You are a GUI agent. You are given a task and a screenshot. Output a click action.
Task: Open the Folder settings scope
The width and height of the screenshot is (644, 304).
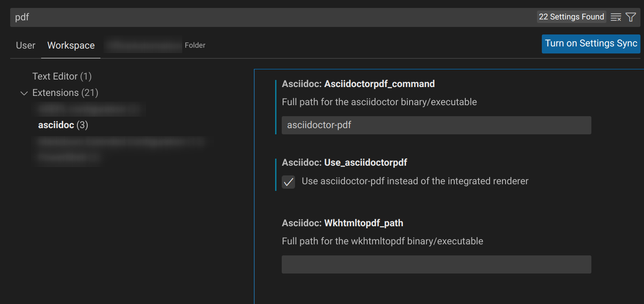(x=195, y=45)
